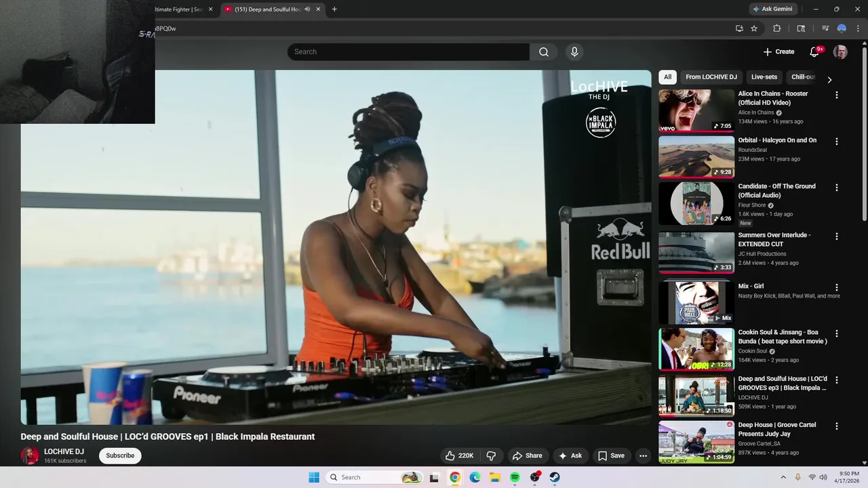
Task: Open Chrome three-dot menu
Action: click(x=858, y=28)
